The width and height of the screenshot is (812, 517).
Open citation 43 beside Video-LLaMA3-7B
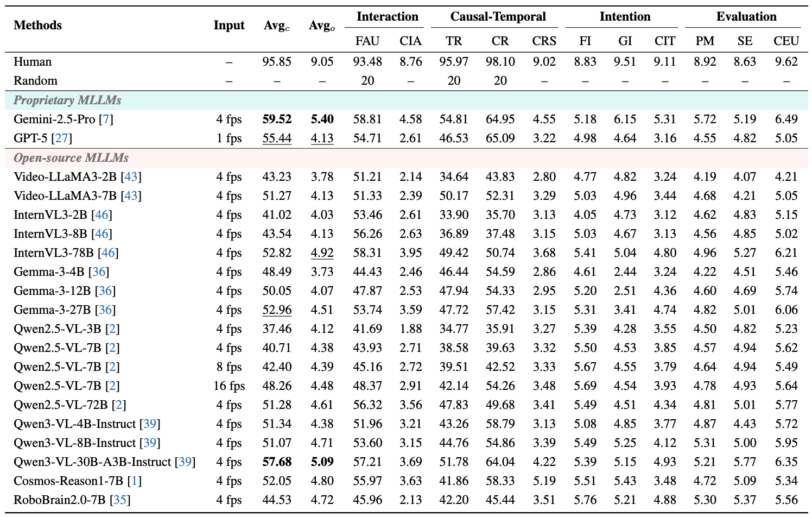(x=131, y=196)
